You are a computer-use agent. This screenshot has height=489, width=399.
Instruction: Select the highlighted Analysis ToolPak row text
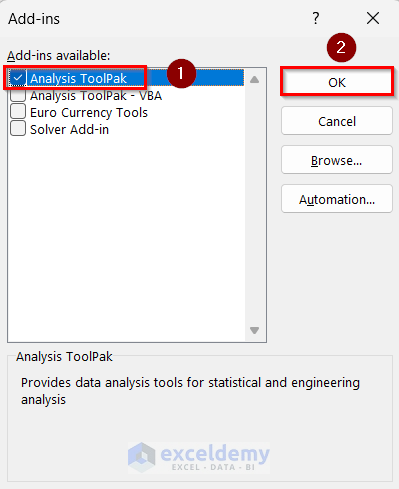click(x=78, y=79)
